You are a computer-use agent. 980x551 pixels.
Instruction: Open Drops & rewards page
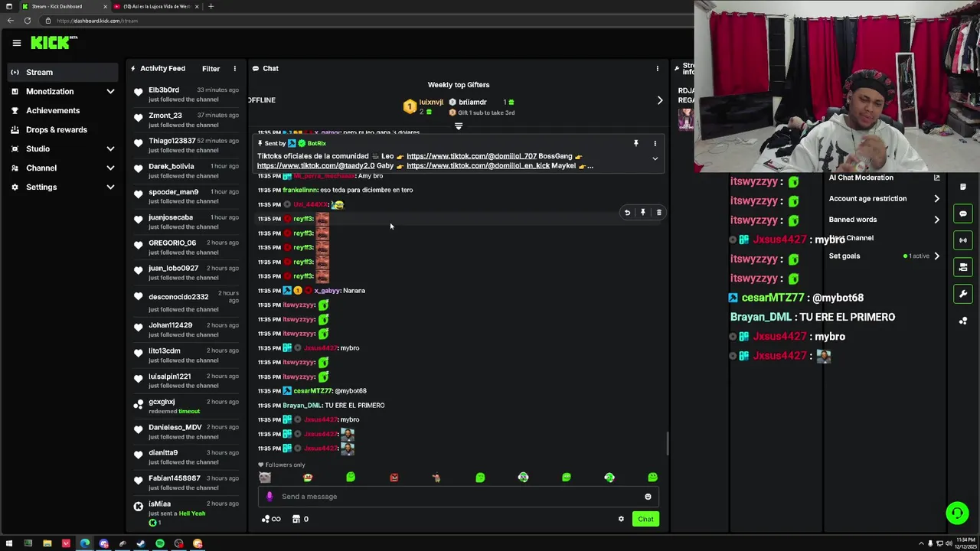tap(63, 129)
